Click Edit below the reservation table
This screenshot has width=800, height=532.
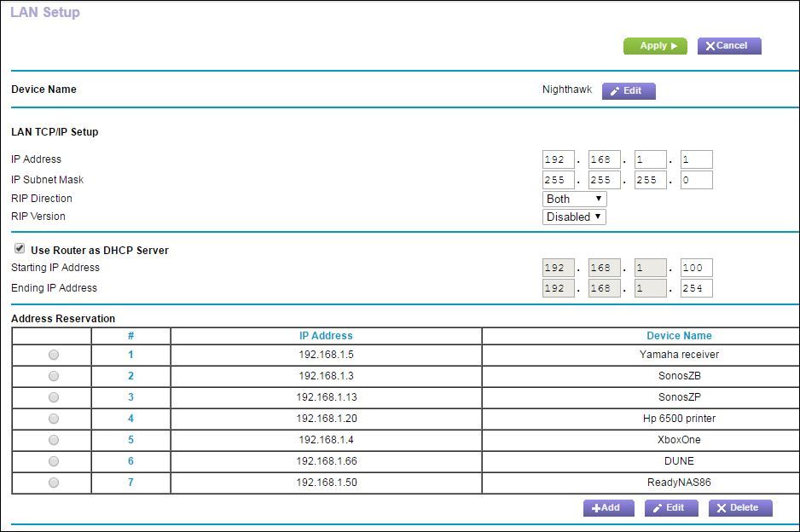pos(670,508)
